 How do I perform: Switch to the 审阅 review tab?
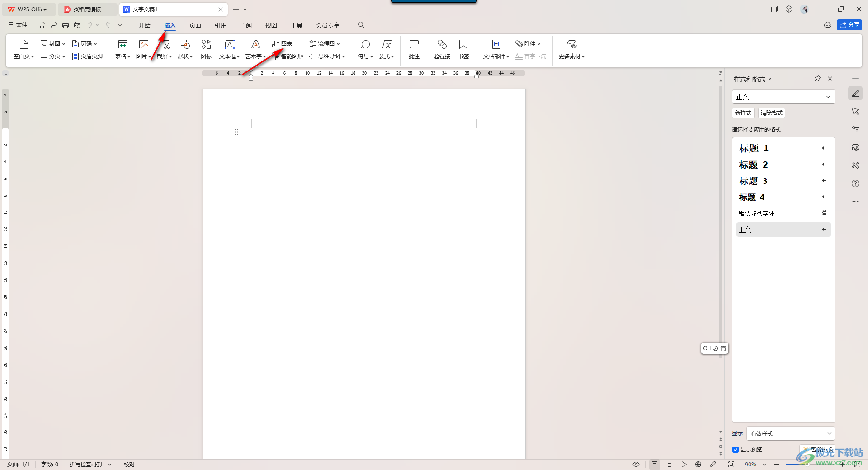pyautogui.click(x=246, y=25)
